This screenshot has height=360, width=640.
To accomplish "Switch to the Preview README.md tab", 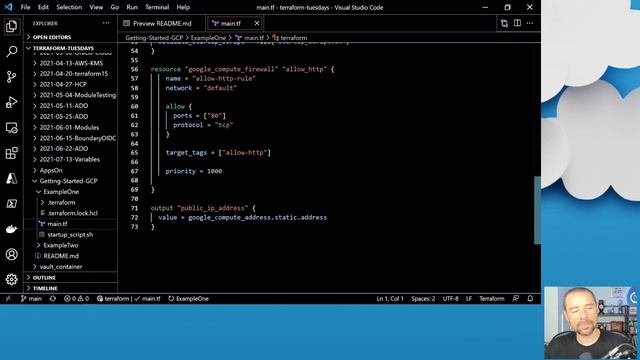I will [162, 23].
